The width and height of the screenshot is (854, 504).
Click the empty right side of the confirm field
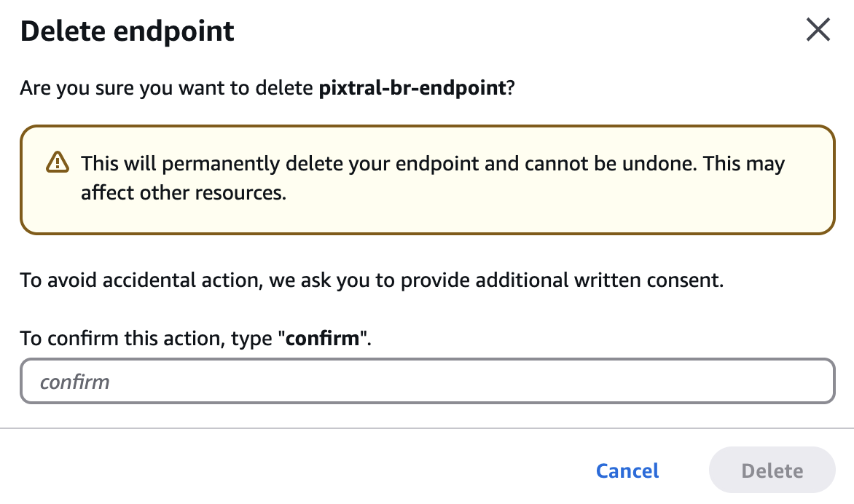(x=656, y=381)
